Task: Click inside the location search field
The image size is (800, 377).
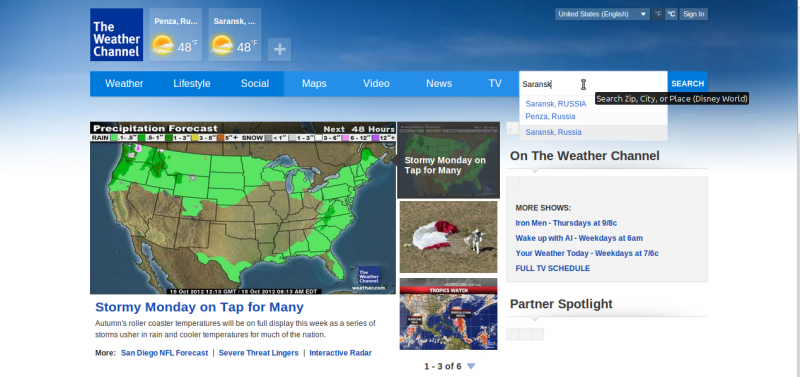Action: coord(593,84)
